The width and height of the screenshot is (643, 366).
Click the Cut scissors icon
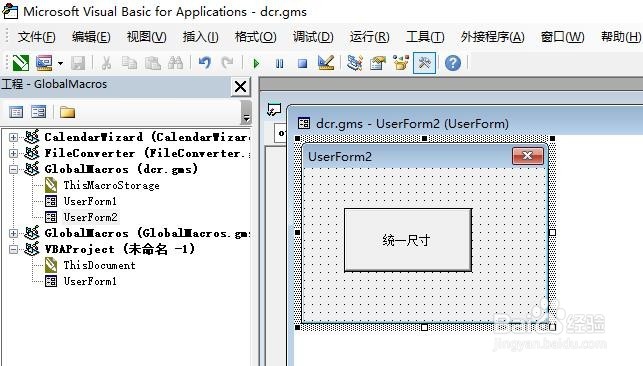click(x=106, y=63)
